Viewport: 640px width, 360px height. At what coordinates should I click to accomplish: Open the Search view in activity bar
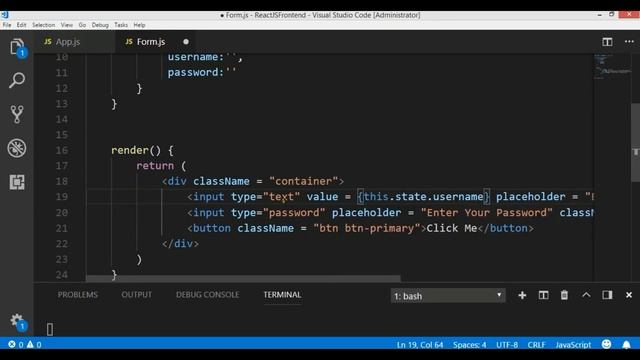(x=17, y=80)
